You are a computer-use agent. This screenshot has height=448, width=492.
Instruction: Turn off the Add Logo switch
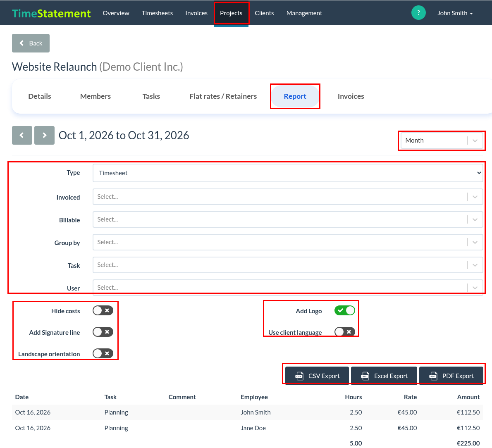tap(344, 311)
